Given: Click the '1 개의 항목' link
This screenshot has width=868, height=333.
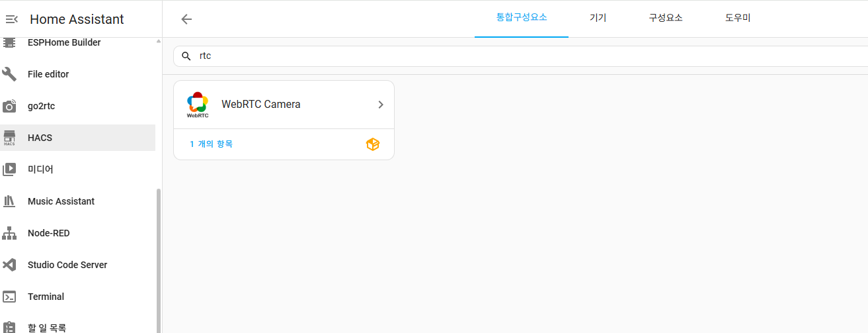Looking at the screenshot, I should pyautogui.click(x=211, y=144).
